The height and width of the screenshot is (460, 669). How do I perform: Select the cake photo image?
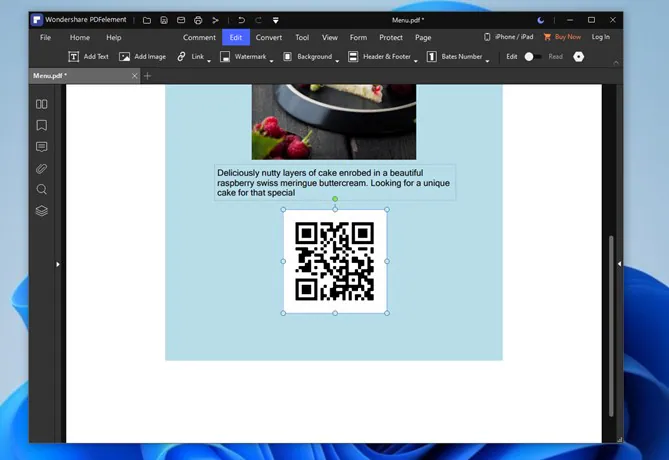[334, 122]
